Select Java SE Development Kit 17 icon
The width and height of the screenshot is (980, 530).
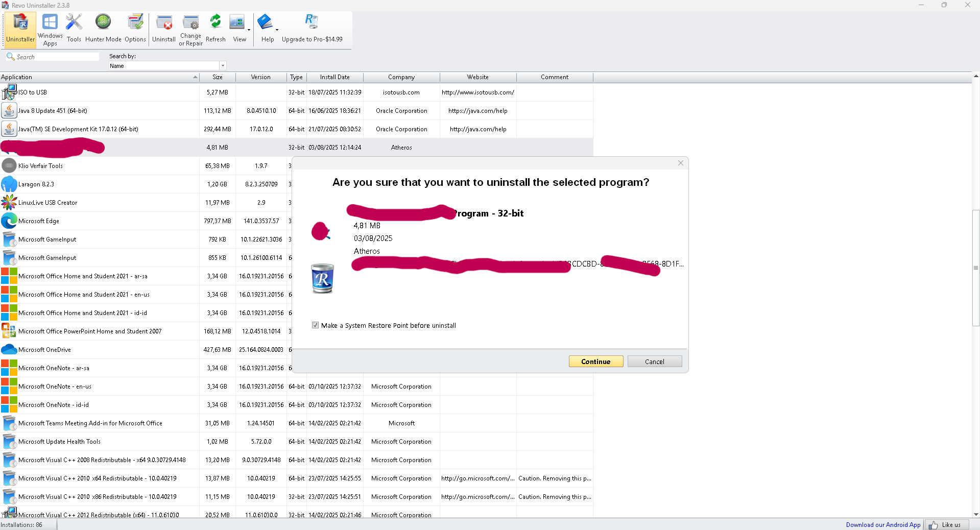tap(9, 129)
